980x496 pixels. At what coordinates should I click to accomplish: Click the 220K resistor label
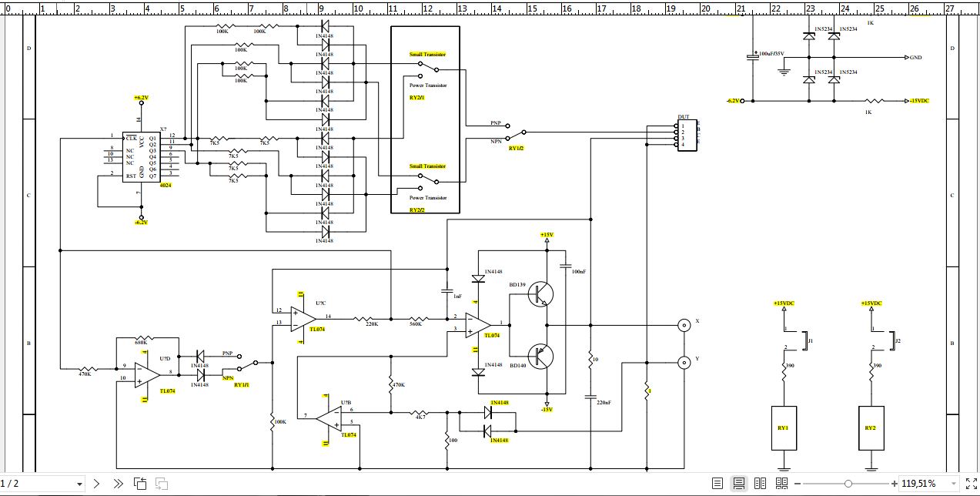[x=372, y=324]
